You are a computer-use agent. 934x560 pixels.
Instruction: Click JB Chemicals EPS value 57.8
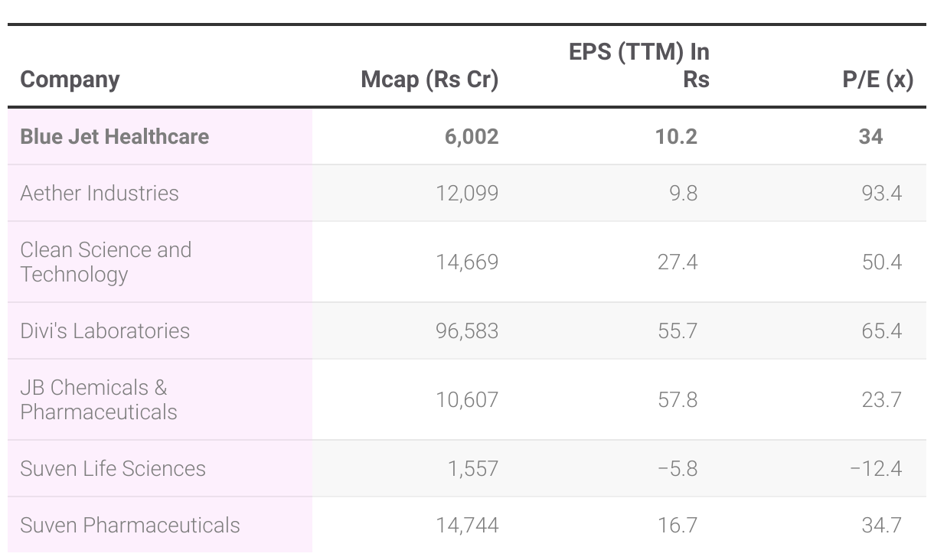tap(678, 399)
